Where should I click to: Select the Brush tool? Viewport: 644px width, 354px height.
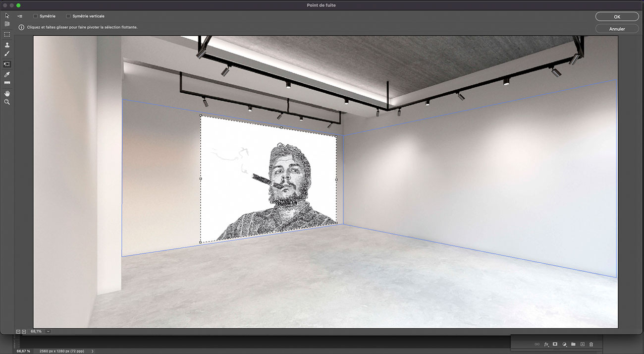tap(7, 54)
